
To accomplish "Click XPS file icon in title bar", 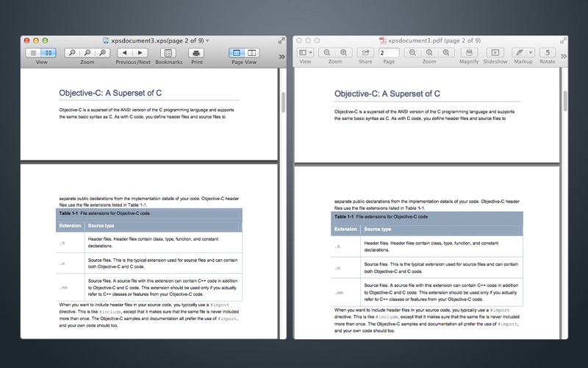I will click(106, 40).
